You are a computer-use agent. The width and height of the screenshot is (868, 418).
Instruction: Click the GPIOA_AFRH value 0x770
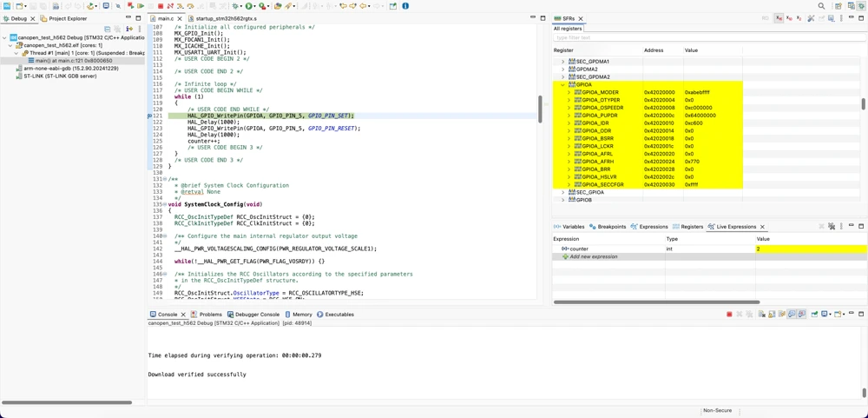[693, 162]
